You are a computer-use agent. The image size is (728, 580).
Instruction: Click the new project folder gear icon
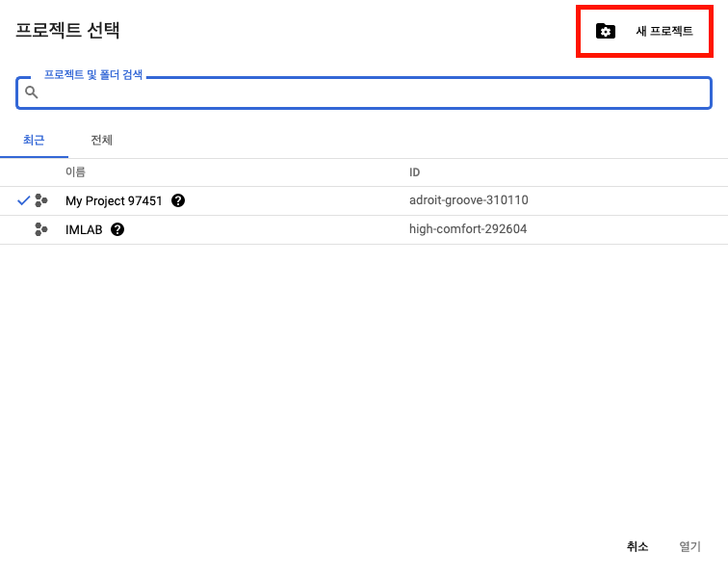[606, 31]
